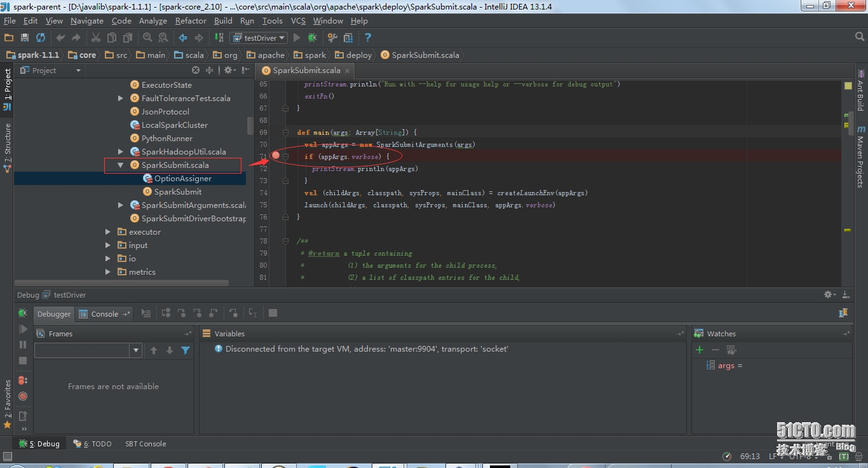
Task: Click the View Breakpoints icon
Action: coord(22,379)
